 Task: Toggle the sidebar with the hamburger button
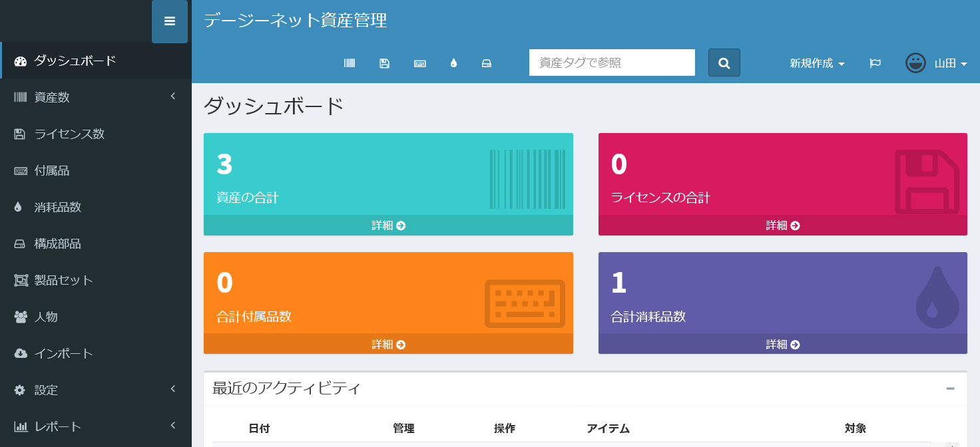click(170, 21)
